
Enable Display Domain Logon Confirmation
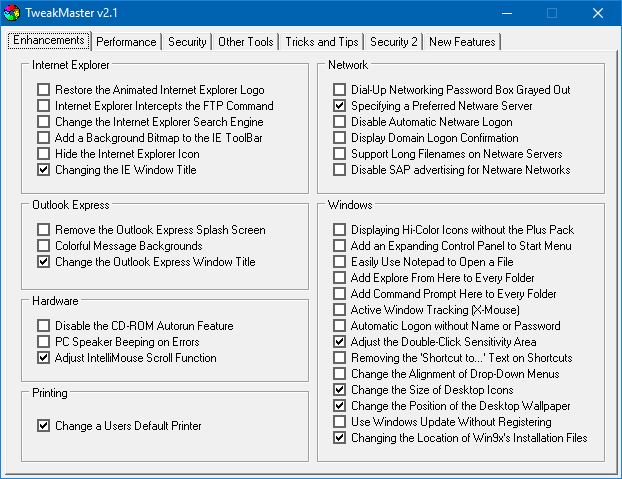coord(340,138)
